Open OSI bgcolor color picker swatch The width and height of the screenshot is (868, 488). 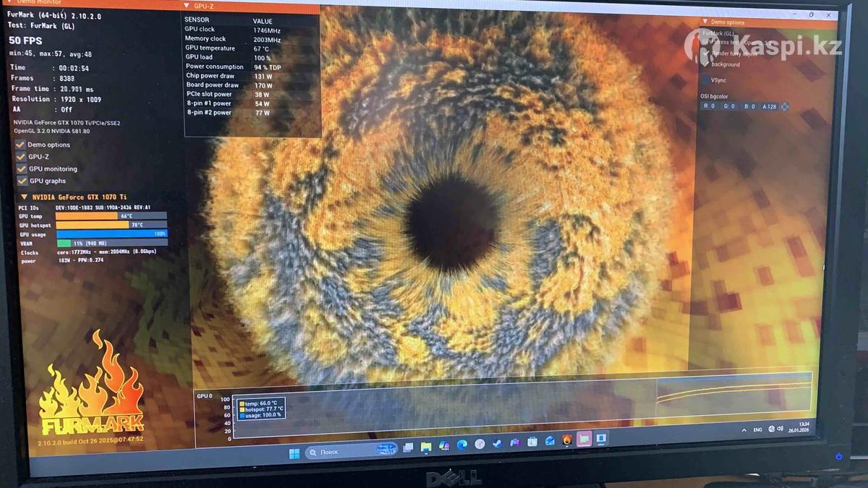[784, 106]
